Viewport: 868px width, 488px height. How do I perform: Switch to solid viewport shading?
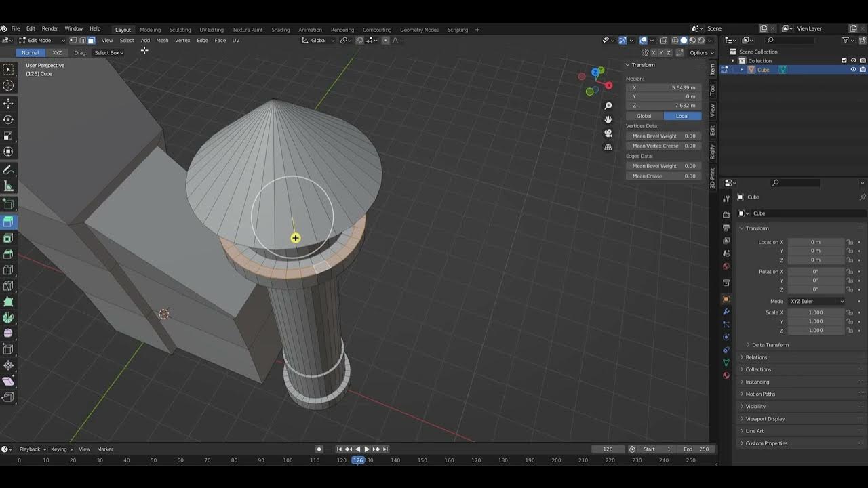tap(684, 41)
